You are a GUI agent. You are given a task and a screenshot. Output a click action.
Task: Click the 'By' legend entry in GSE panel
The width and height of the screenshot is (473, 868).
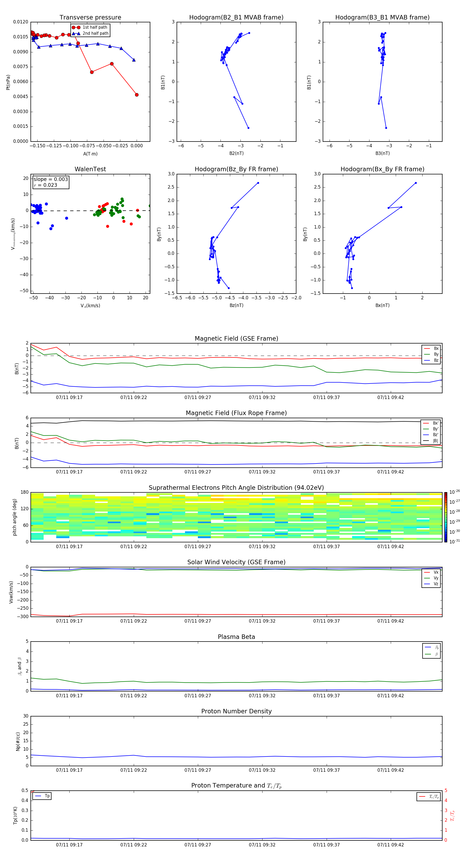point(431,354)
